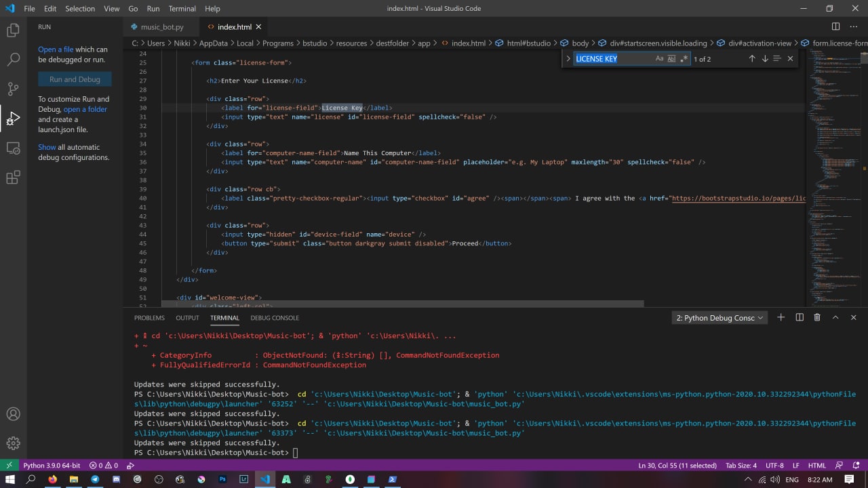The image size is (868, 488).
Task: Click the 'Open a file' link
Action: click(x=56, y=49)
